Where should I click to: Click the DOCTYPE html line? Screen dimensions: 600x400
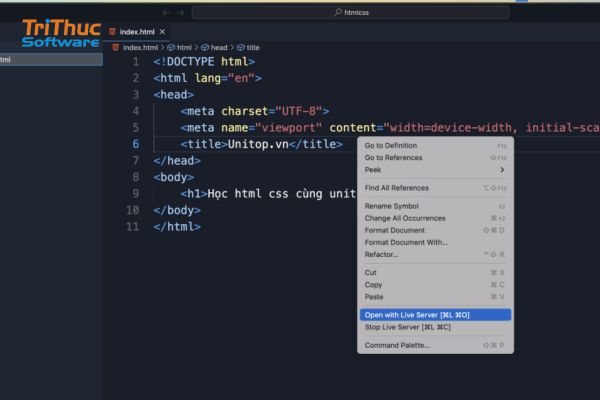[x=204, y=62]
